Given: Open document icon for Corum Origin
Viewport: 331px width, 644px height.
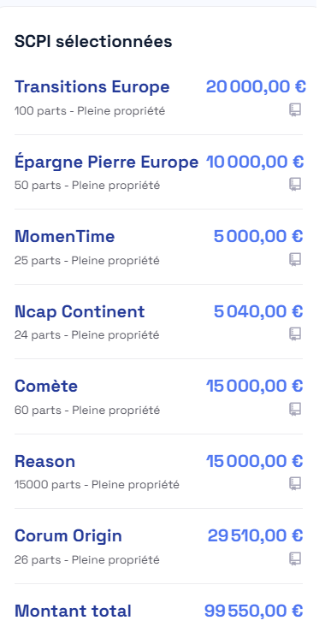Looking at the screenshot, I should point(295,559).
